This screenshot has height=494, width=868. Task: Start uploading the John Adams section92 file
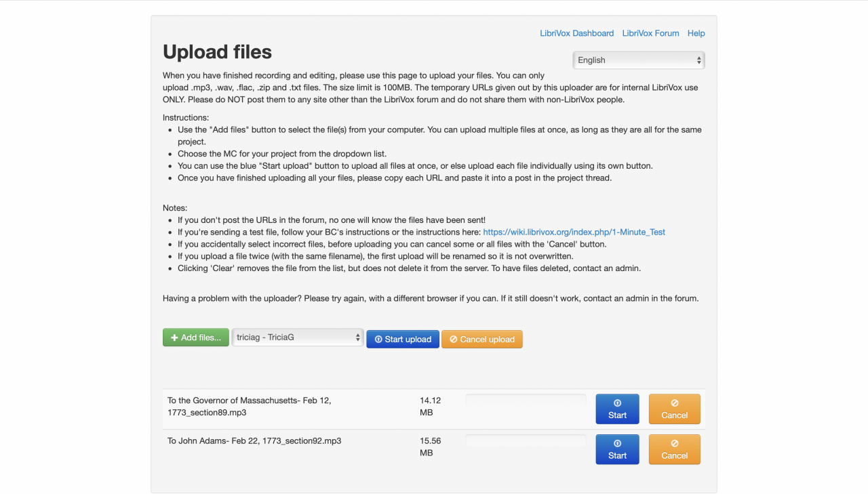coord(617,449)
